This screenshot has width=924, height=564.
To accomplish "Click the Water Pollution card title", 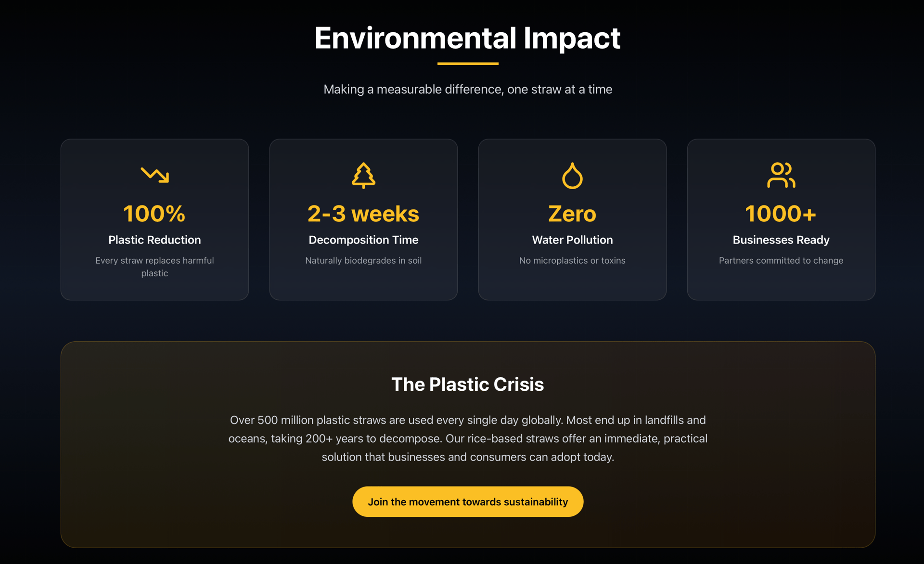I will pos(572,240).
